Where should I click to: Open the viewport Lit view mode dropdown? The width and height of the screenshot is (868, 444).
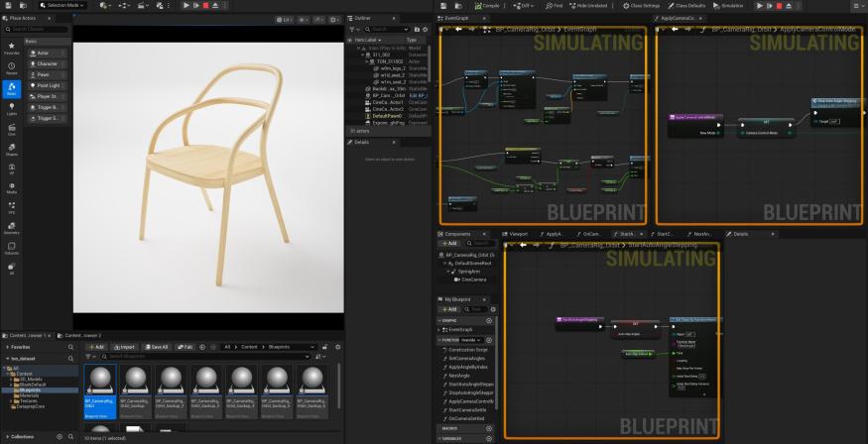click(284, 20)
